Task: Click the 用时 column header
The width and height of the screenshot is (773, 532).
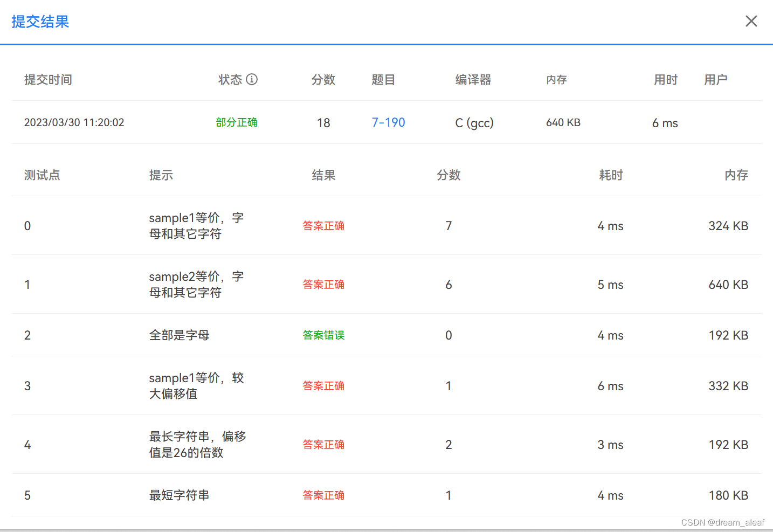Action: (x=666, y=80)
